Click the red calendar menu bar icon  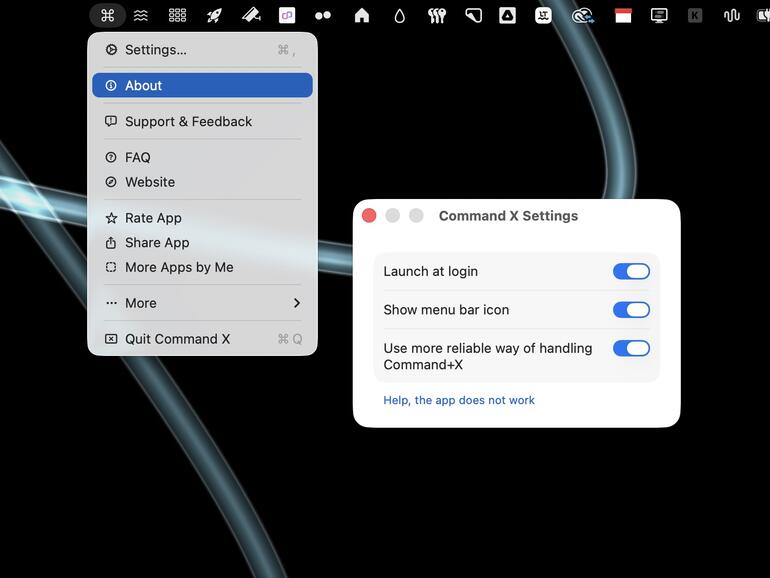pos(623,16)
